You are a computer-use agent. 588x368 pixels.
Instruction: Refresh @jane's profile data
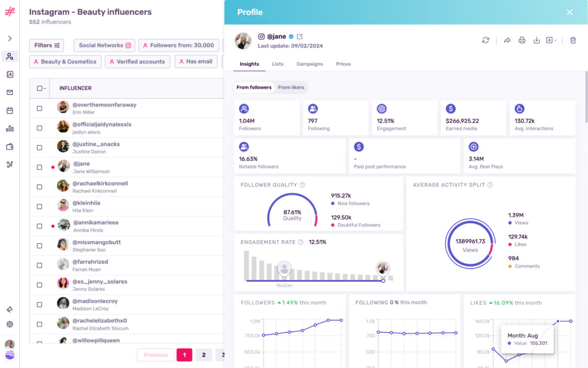pyautogui.click(x=486, y=41)
